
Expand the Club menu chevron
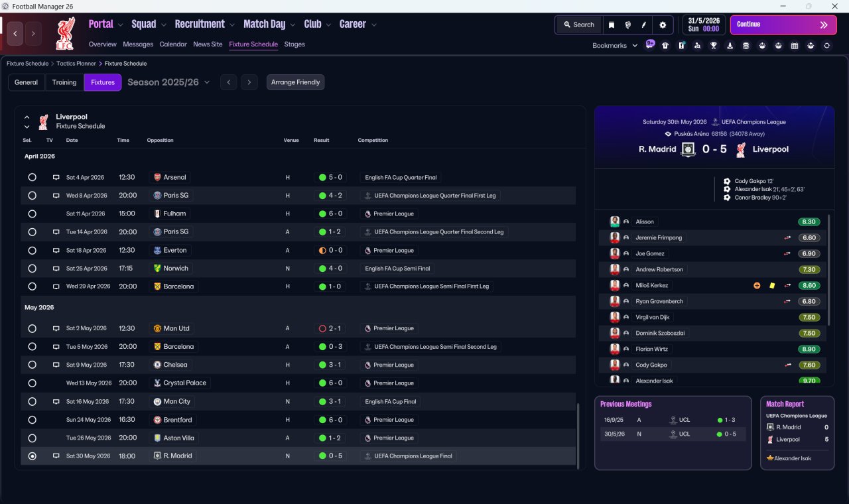coord(328,25)
